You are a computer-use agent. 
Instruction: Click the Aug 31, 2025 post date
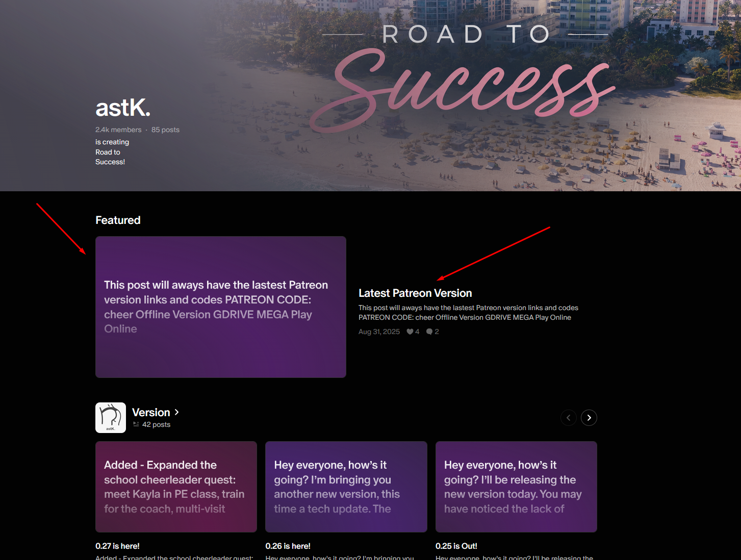tap(379, 332)
